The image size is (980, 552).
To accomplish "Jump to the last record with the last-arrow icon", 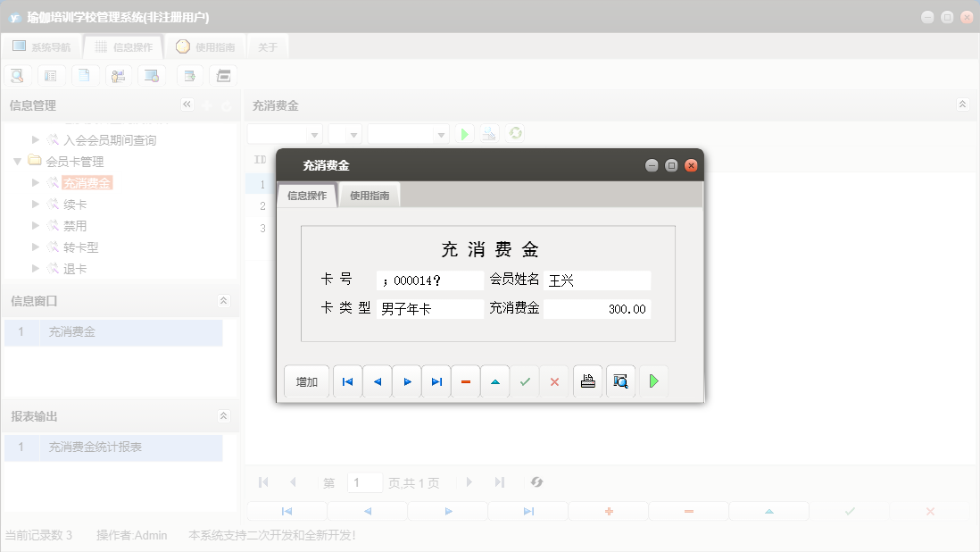I will 436,381.
